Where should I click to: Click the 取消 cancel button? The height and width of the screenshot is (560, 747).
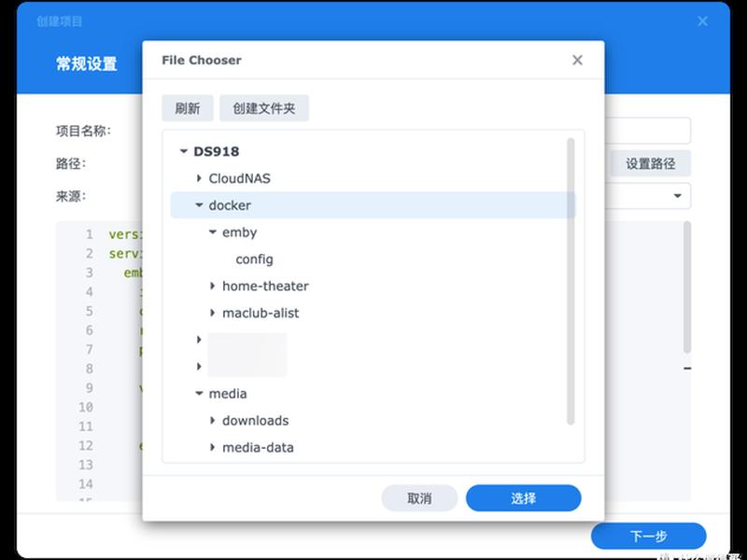pos(419,498)
